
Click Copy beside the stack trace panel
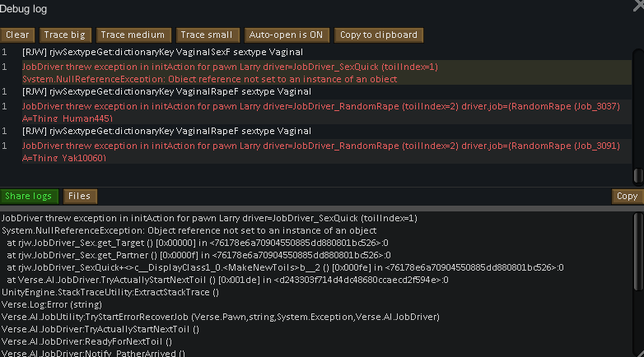coord(628,196)
